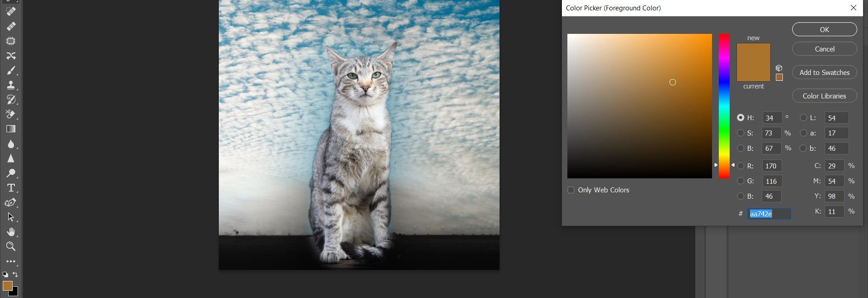
Task: Click the S value field showing 73
Action: [x=772, y=133]
